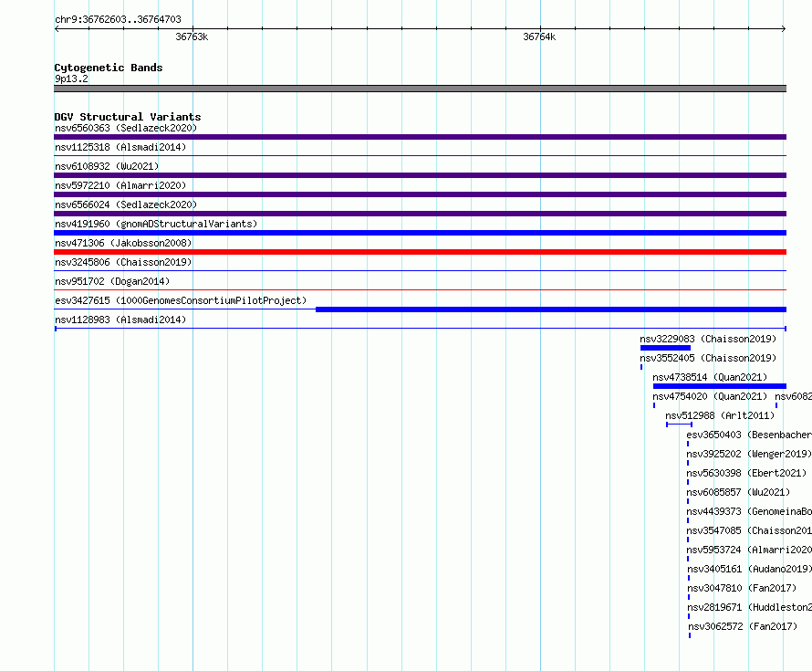Viewport: 812px width, 671px height.
Task: Click esv3427615 1000GenomesConsortiumPilotProject label
Action: (x=181, y=300)
